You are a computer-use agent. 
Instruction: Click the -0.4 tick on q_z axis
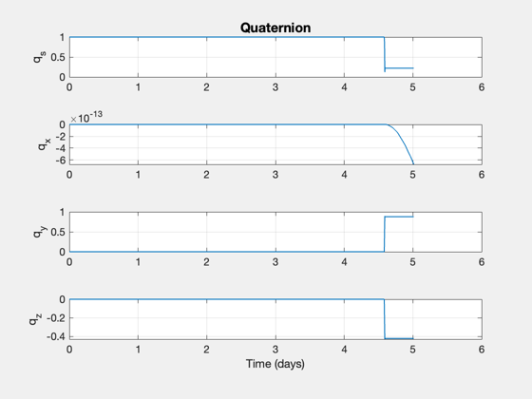tap(56, 336)
